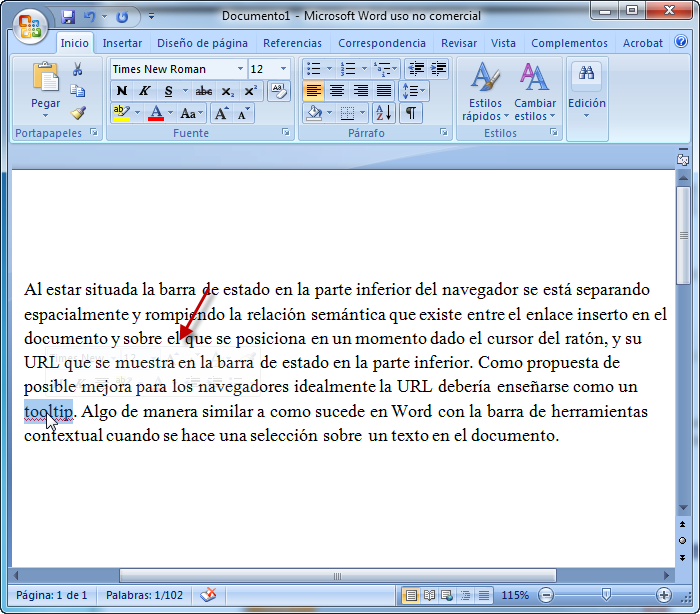Open Word help question mark icon
Screen dimensions: 700x614
click(x=681, y=42)
